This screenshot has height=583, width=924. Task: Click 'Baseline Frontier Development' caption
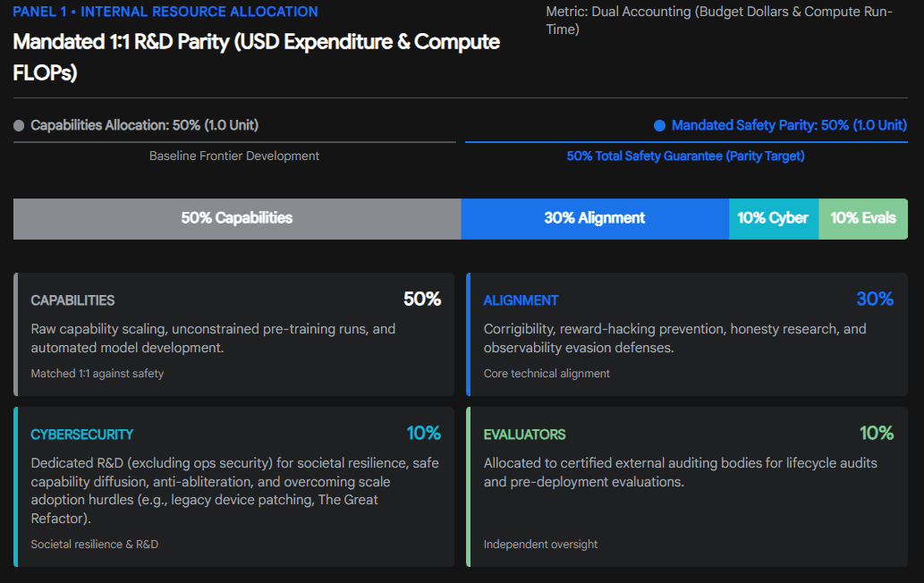click(x=234, y=156)
